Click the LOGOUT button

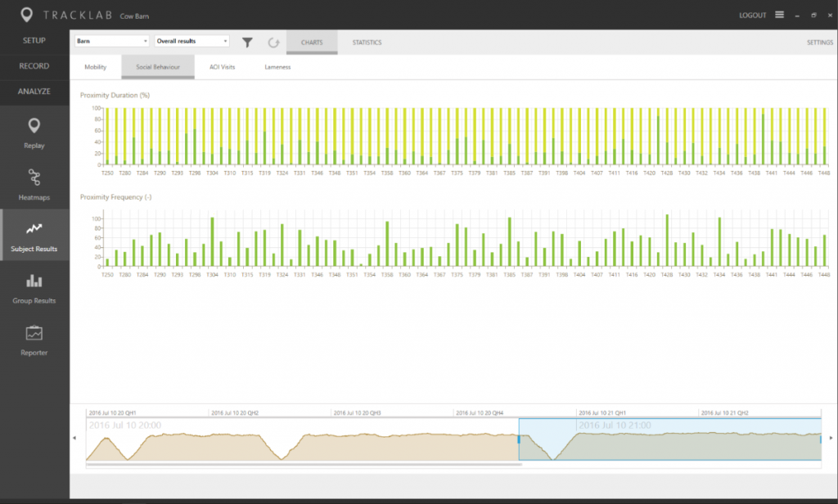[x=753, y=15]
